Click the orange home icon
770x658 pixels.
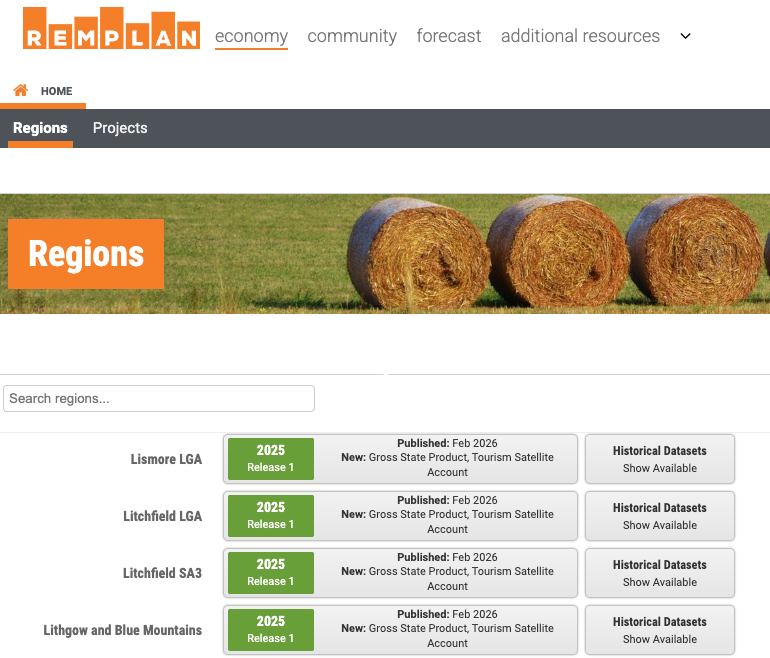[x=20, y=91]
